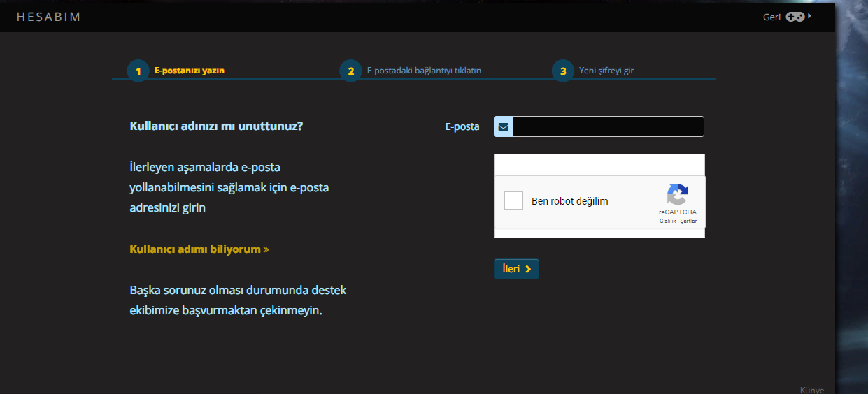Click the Künye link at bottom right

pyautogui.click(x=812, y=391)
